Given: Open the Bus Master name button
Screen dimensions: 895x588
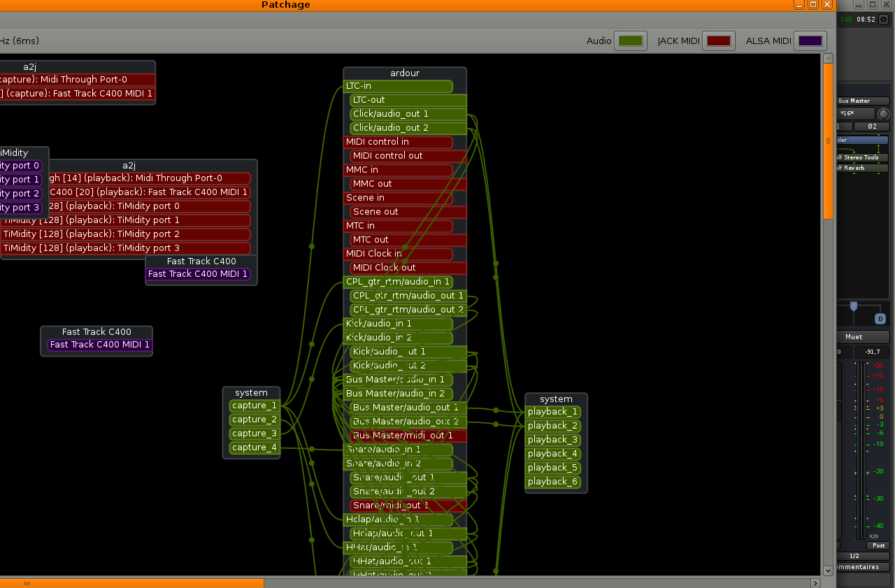Looking at the screenshot, I should coord(863,101).
